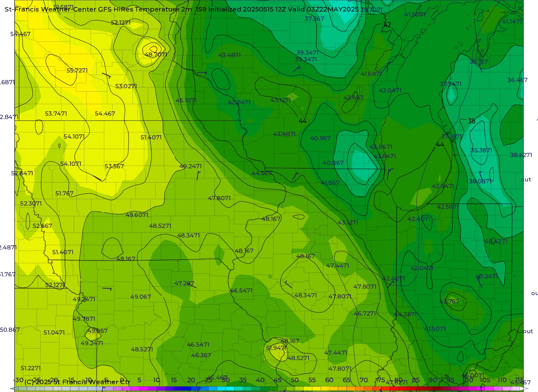
Task: Pick the bright red segment of color bar
Action: coord(394,389)
